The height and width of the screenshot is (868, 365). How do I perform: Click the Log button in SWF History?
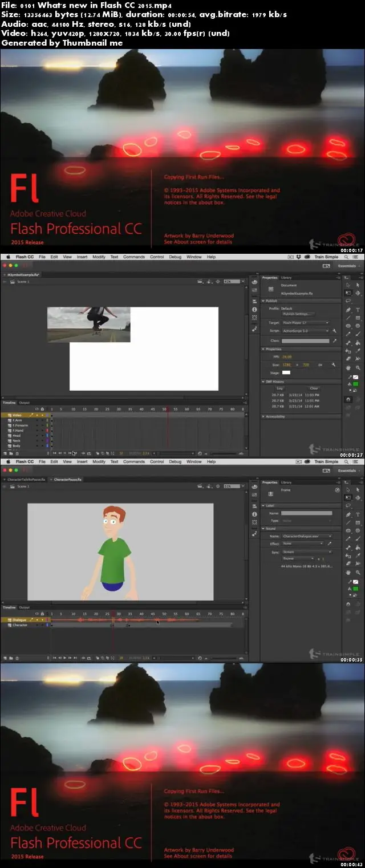[279, 388]
